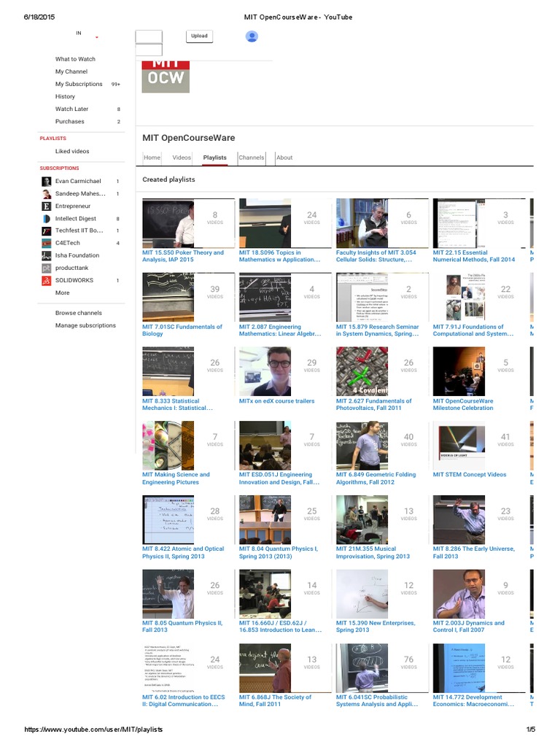The width and height of the screenshot is (560, 747).
Task: Click MIT 6.868J The Society of Mind title
Action: tap(275, 701)
